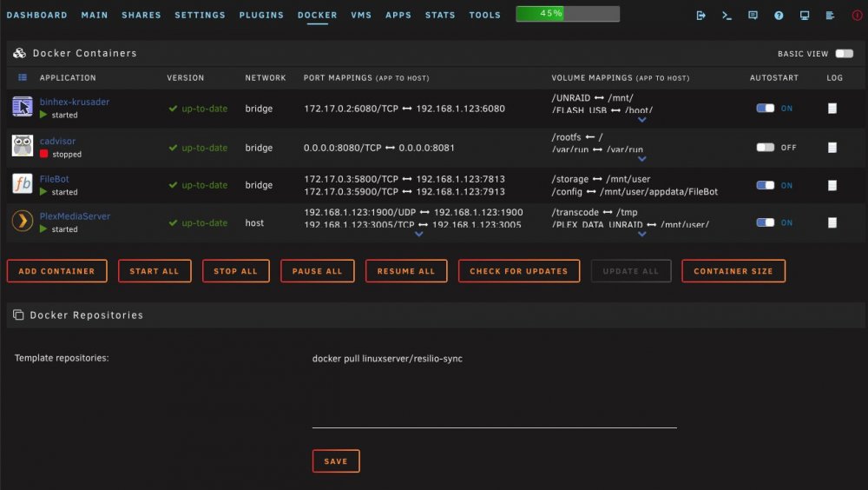Click Check For Updates button
Viewport: 868px width, 490px height.
tap(519, 271)
